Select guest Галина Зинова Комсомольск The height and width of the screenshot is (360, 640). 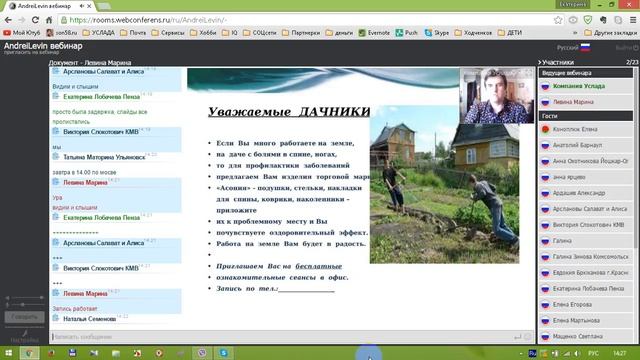click(x=585, y=257)
